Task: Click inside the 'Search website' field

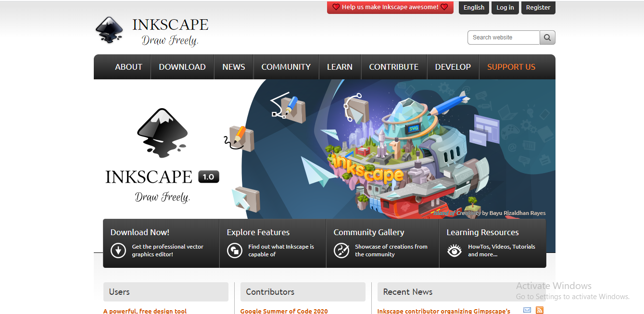Action: (x=504, y=38)
